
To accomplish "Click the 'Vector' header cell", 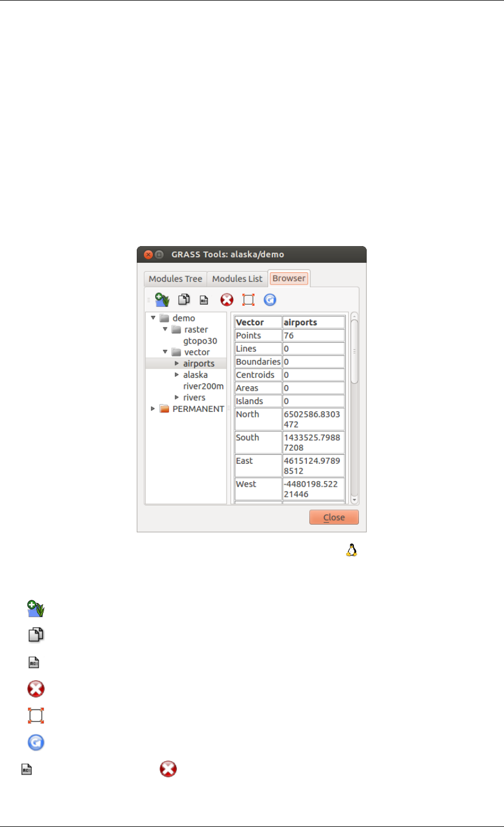I will click(258, 323).
